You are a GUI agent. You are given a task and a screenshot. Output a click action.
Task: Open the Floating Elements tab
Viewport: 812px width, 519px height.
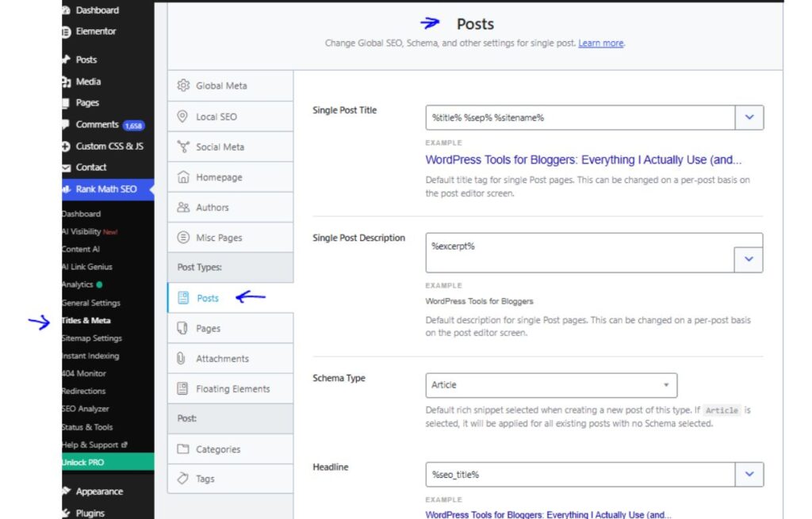click(x=231, y=388)
